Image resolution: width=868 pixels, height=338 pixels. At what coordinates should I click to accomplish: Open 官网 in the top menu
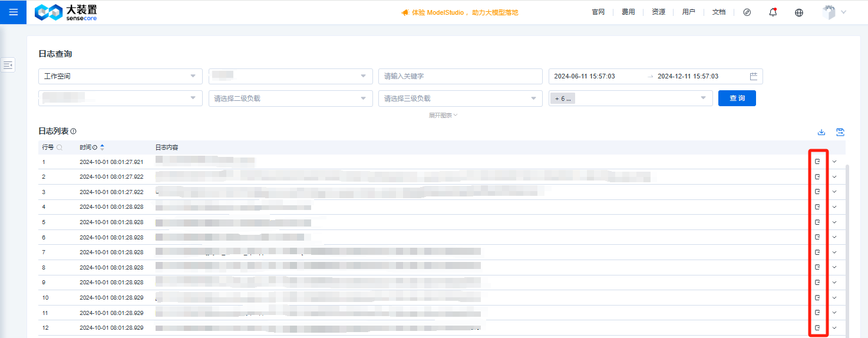click(x=598, y=12)
